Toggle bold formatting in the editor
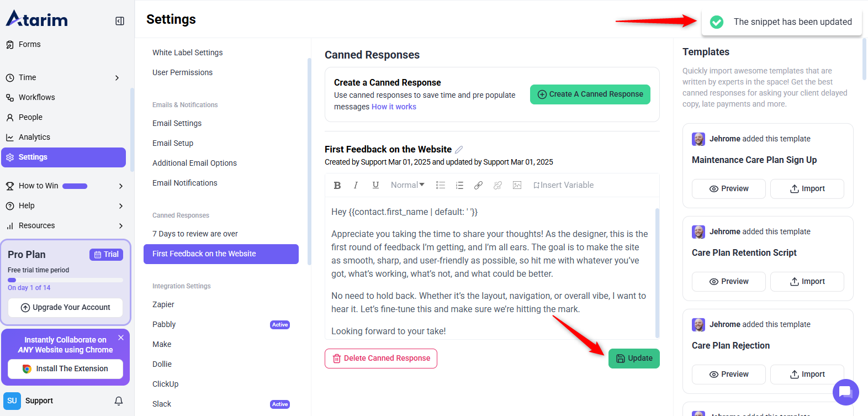 click(x=337, y=186)
